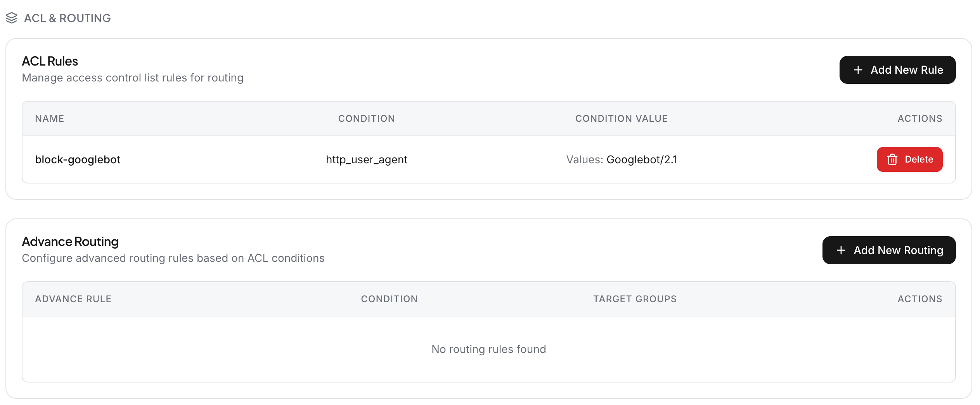The width and height of the screenshot is (980, 405).
Task: Click the Advance Routing section title
Action: click(x=70, y=241)
